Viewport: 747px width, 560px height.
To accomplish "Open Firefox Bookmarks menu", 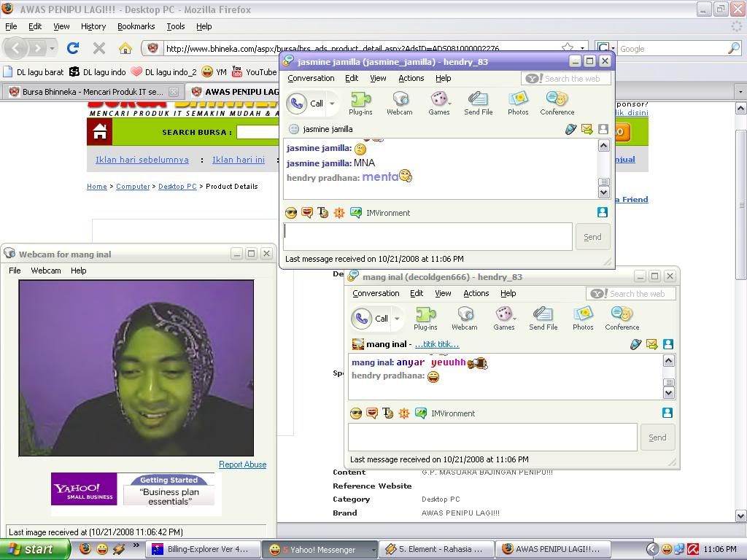I will [x=136, y=26].
